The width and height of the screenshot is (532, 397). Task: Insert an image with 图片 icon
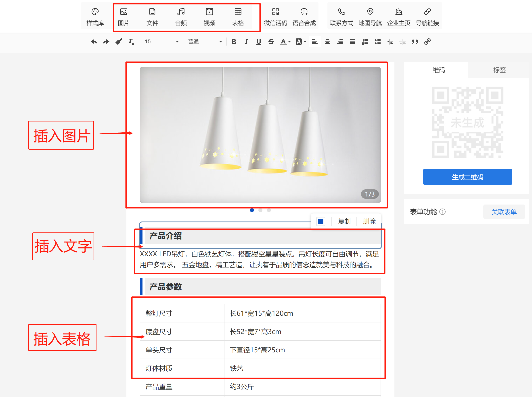[124, 16]
